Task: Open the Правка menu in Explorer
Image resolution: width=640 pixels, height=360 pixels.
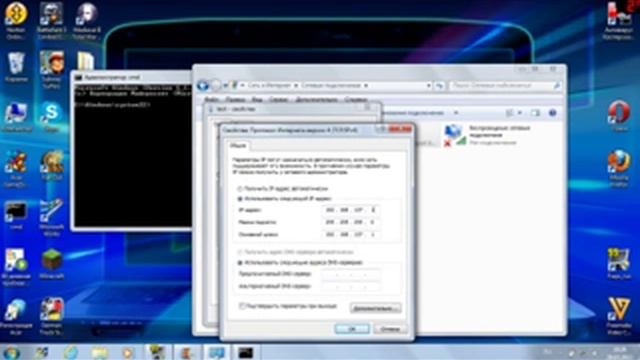Action: (235, 99)
